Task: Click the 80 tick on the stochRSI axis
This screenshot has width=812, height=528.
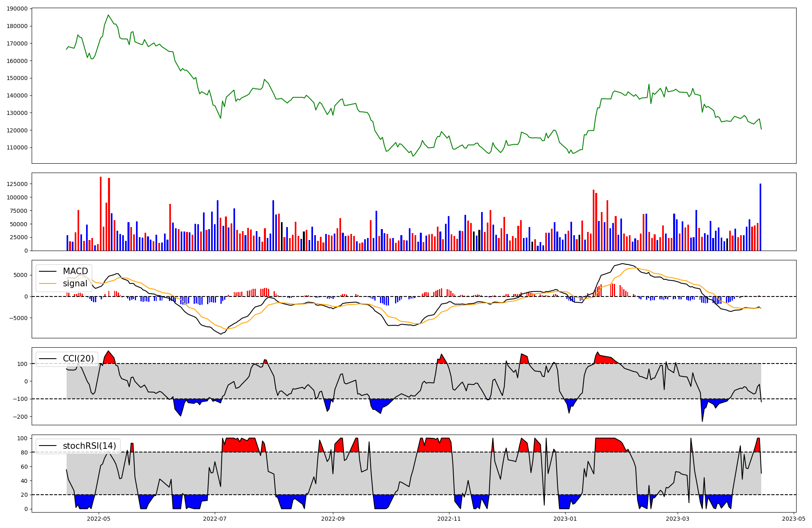Action: click(x=24, y=452)
